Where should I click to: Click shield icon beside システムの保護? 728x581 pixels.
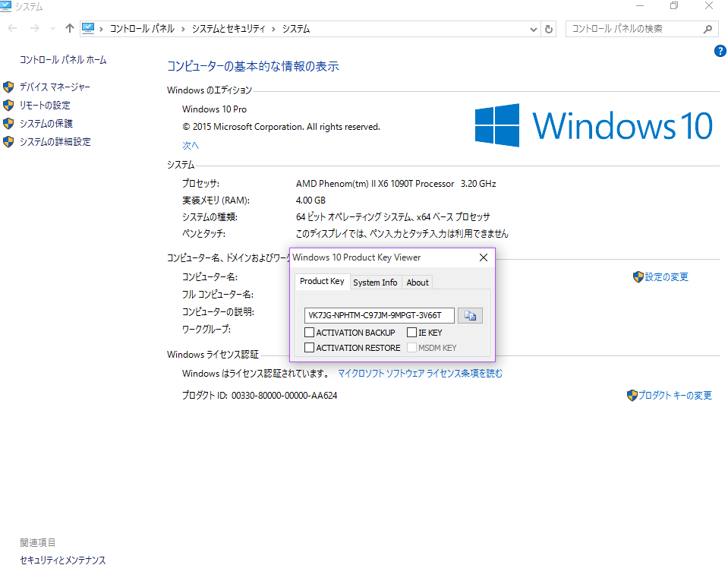pyautogui.click(x=8, y=123)
